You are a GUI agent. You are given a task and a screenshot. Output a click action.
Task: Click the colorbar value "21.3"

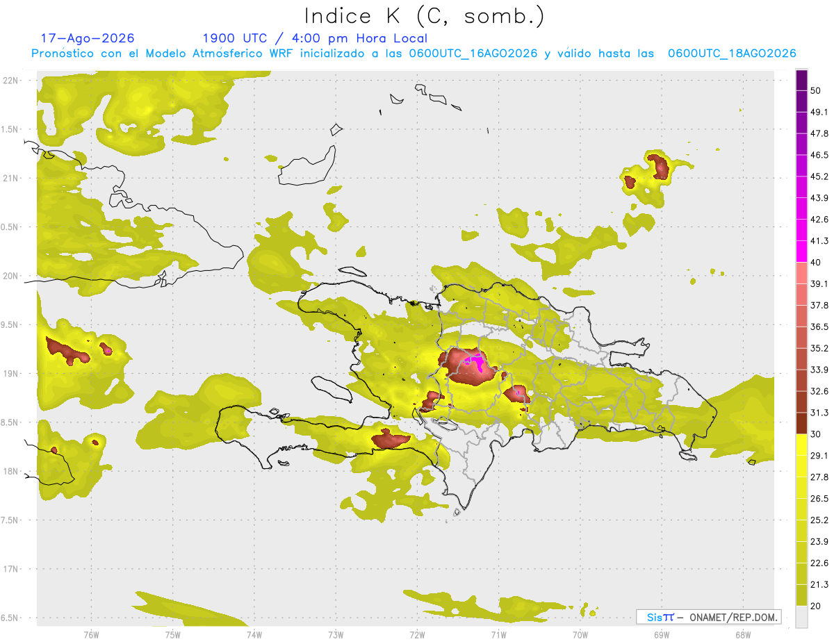pos(819,585)
